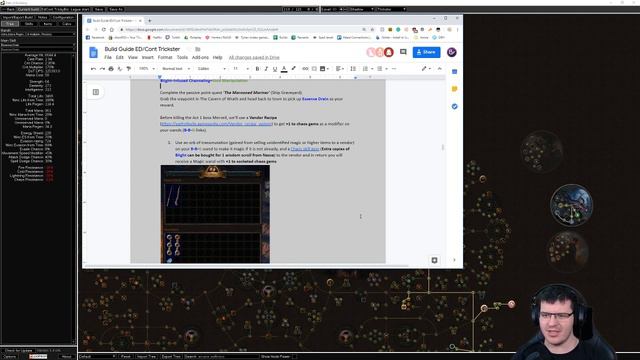The height and width of the screenshot is (360, 640).
Task: Insert a link with the link icon
Action: pyautogui.click(x=305, y=69)
